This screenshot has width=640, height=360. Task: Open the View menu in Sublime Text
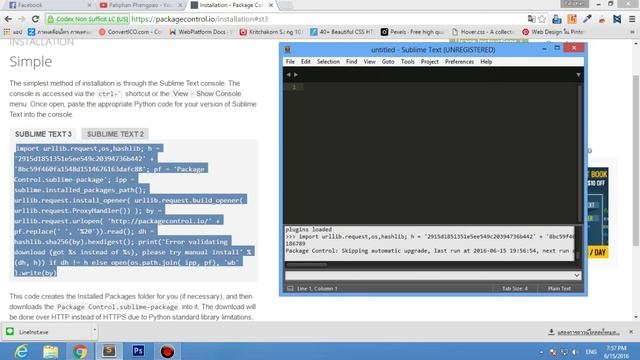point(369,62)
